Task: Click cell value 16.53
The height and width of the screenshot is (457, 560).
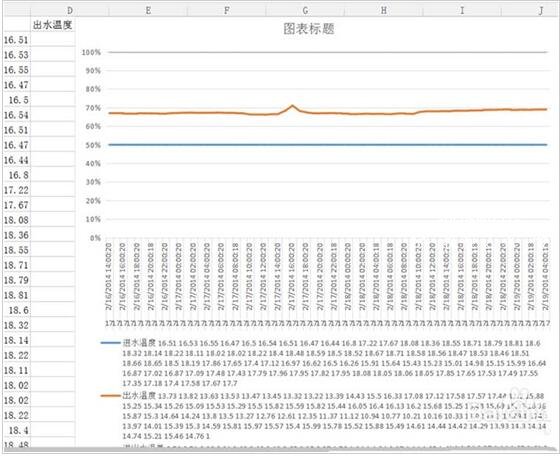Action: [16, 55]
